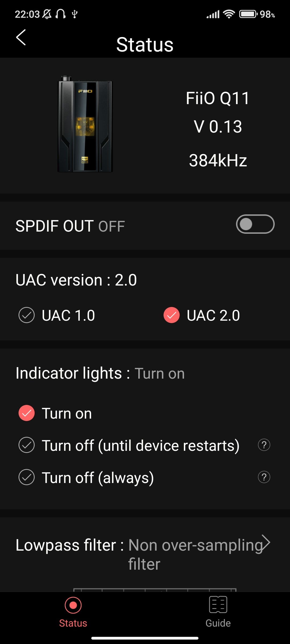Open help for Turn off until restart

point(264,445)
